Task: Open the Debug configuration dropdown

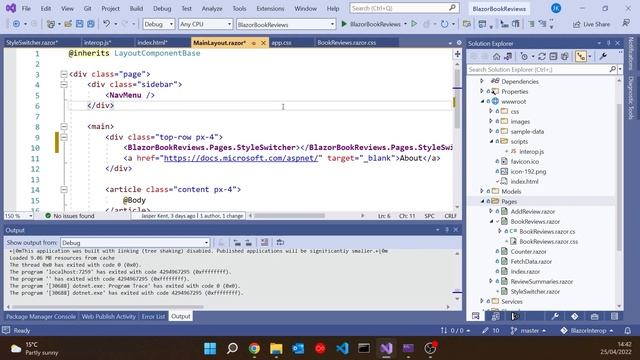Action: (x=159, y=24)
